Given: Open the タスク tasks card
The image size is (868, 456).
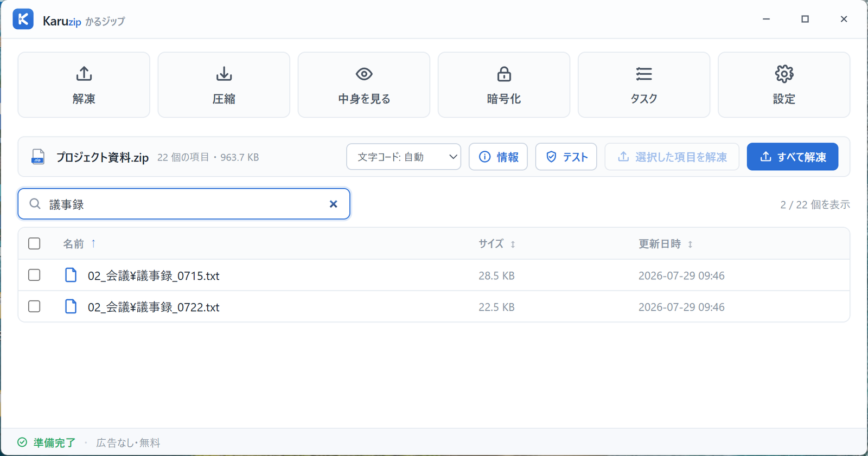Looking at the screenshot, I should (x=644, y=85).
